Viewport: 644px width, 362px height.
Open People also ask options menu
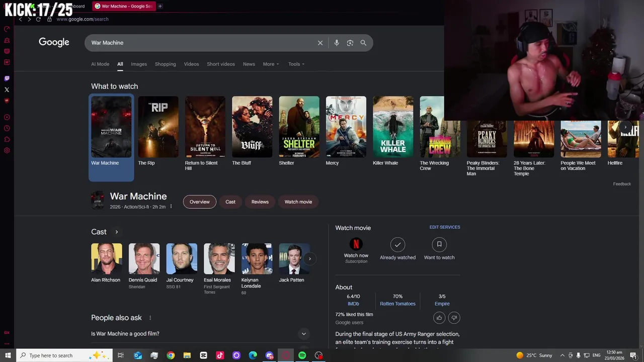[150, 318]
